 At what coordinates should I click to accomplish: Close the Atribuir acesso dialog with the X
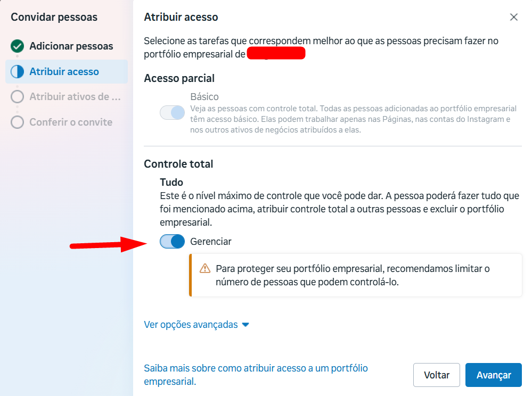pyautogui.click(x=514, y=17)
